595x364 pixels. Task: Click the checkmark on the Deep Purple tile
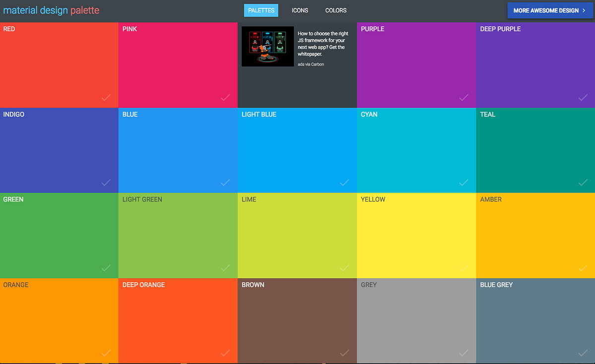coord(582,98)
